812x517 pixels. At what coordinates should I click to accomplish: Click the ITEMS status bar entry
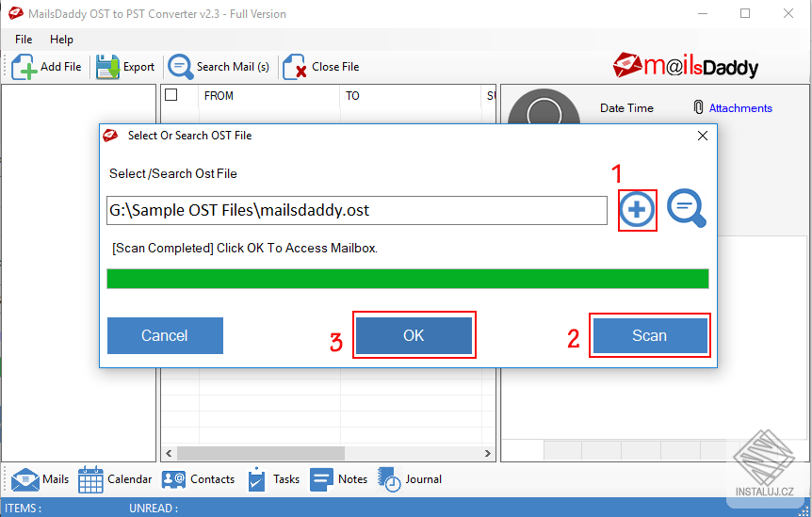click(x=24, y=509)
